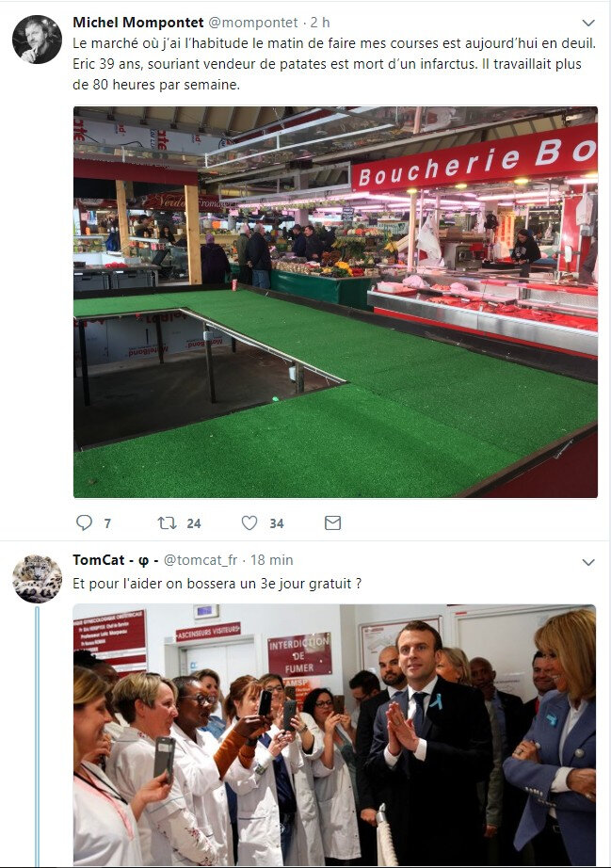Open Michel Mompontet display name link
This screenshot has width=611, height=868.
138,23
